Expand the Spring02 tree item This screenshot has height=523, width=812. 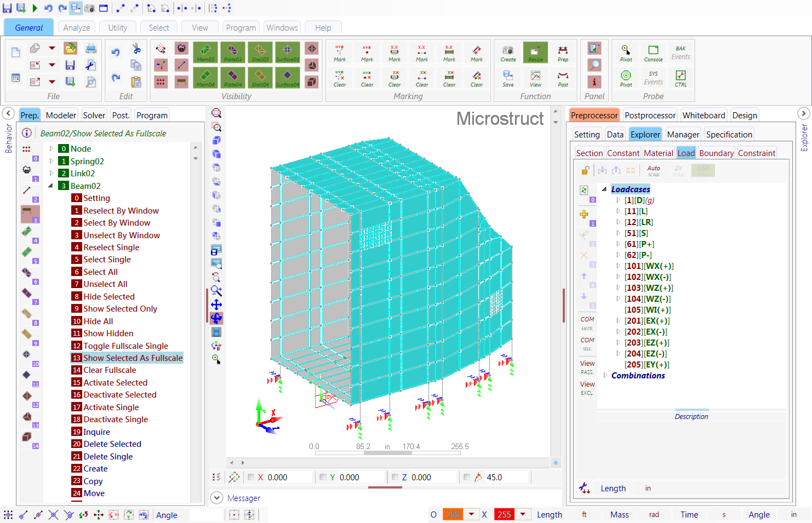pos(52,161)
